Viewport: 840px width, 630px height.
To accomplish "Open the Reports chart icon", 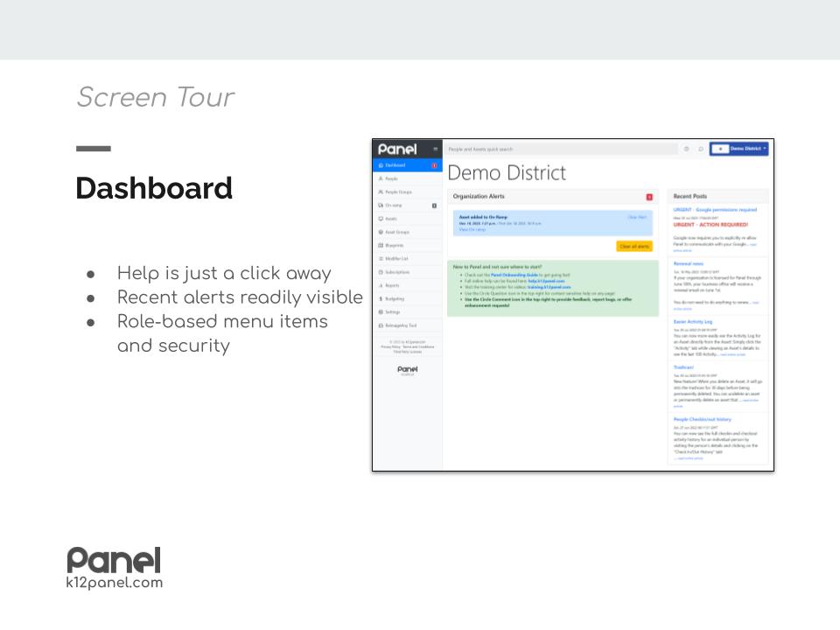I will pos(381,285).
